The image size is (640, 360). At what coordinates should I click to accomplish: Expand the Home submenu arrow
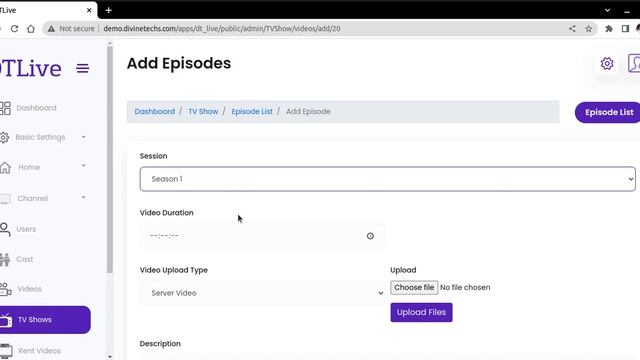point(84,166)
